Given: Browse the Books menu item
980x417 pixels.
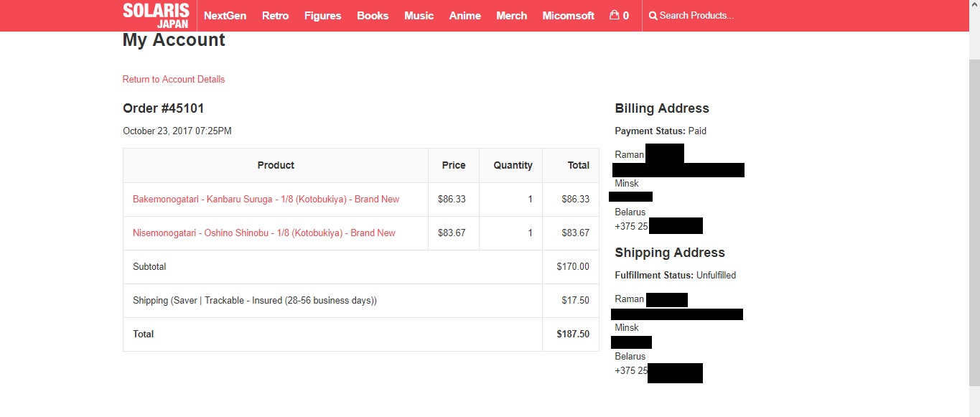Looking at the screenshot, I should (x=373, y=16).
